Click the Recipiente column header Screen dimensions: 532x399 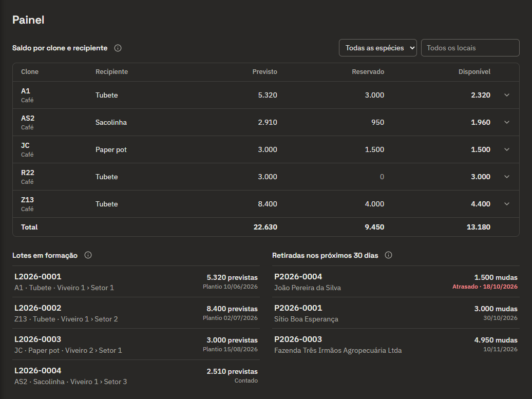(x=111, y=71)
